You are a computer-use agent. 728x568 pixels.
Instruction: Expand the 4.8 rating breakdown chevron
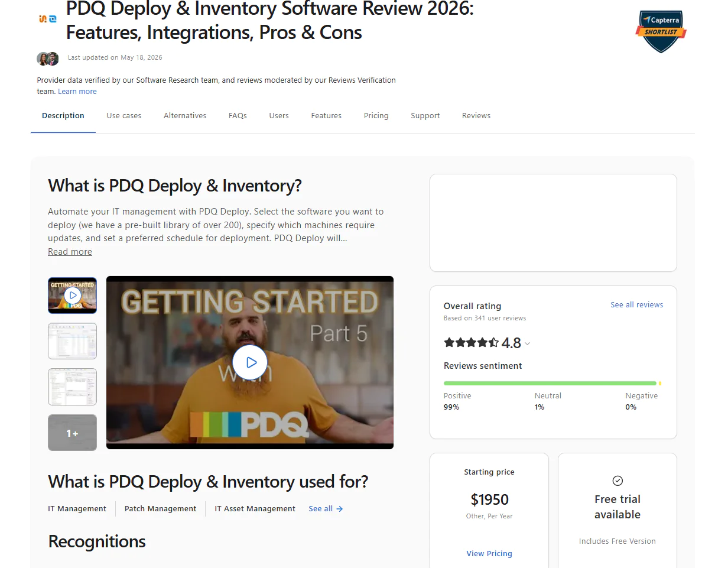527,343
